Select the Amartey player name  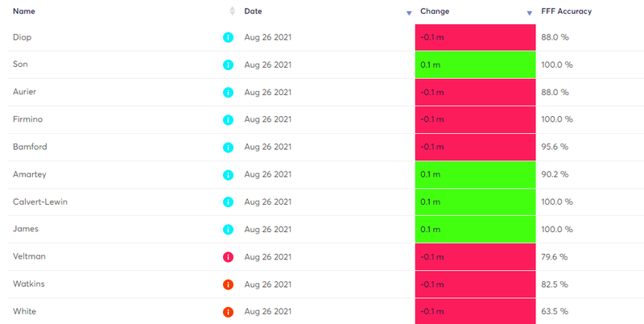[x=30, y=174]
